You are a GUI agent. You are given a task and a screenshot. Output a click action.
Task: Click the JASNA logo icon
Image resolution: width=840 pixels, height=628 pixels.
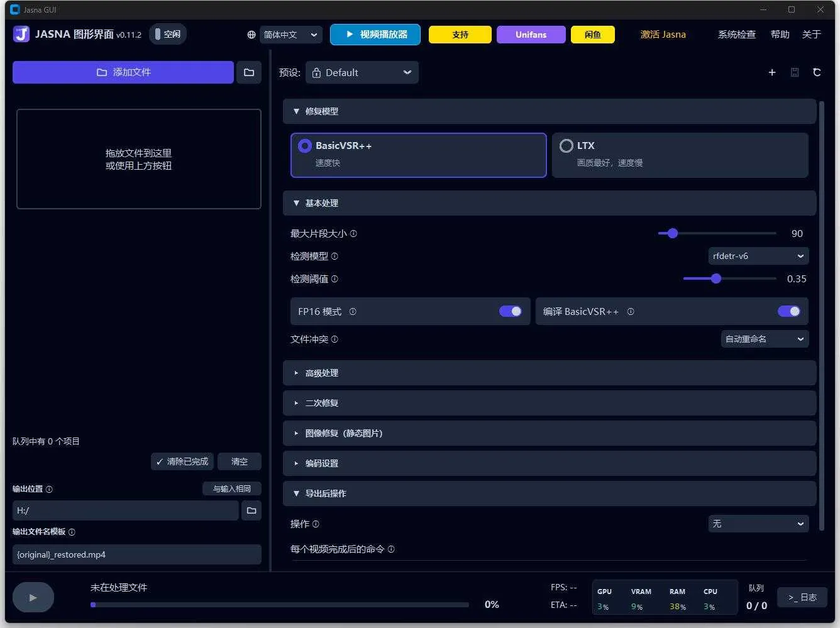point(21,34)
